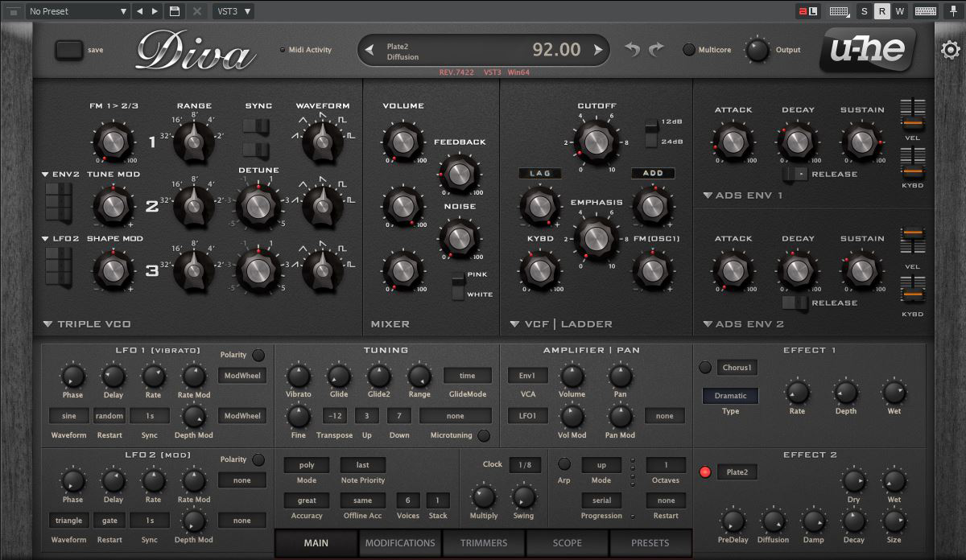
Task: Go to next parameter with right arrow
Action: click(597, 50)
